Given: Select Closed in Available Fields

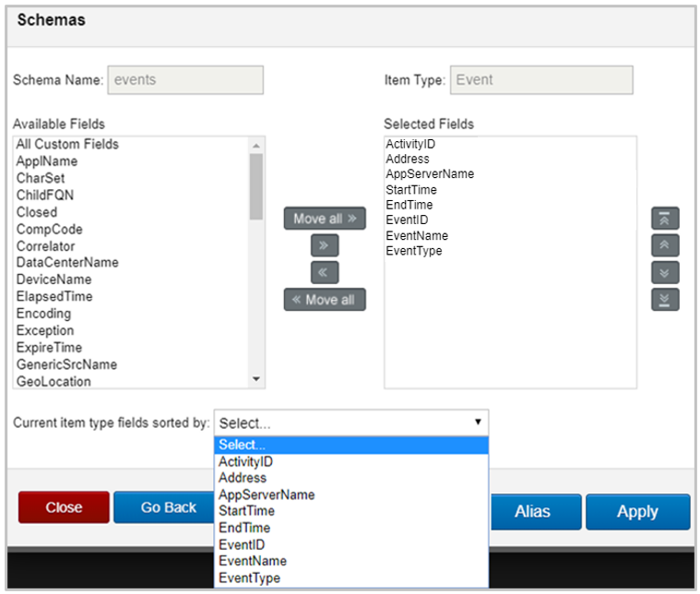Looking at the screenshot, I should [x=131, y=212].
